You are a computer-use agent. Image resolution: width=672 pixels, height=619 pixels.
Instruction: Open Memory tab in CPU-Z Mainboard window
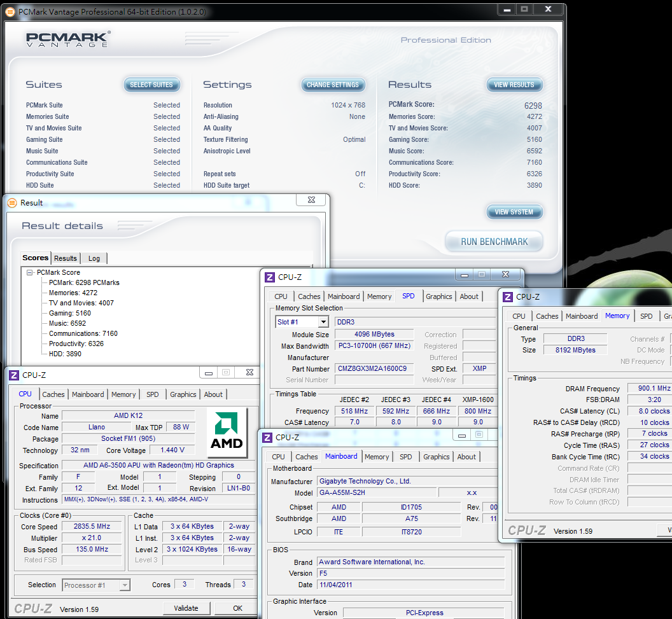point(377,457)
